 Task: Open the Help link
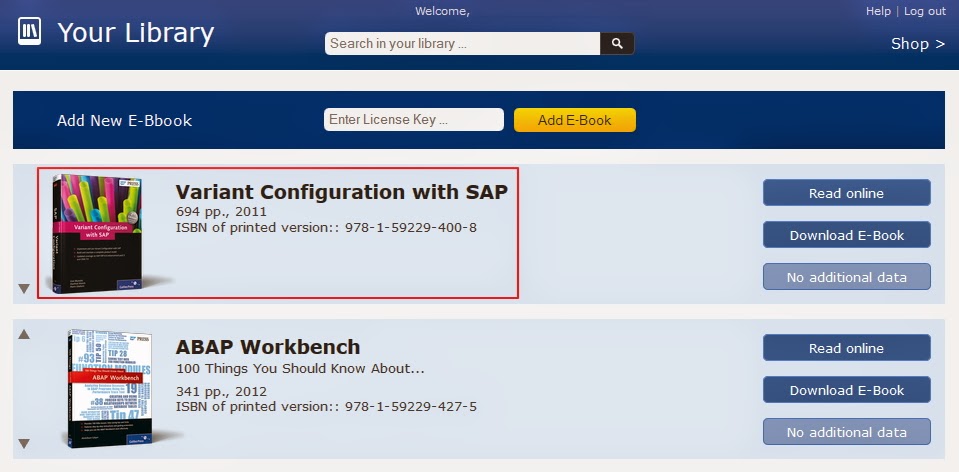(x=878, y=12)
